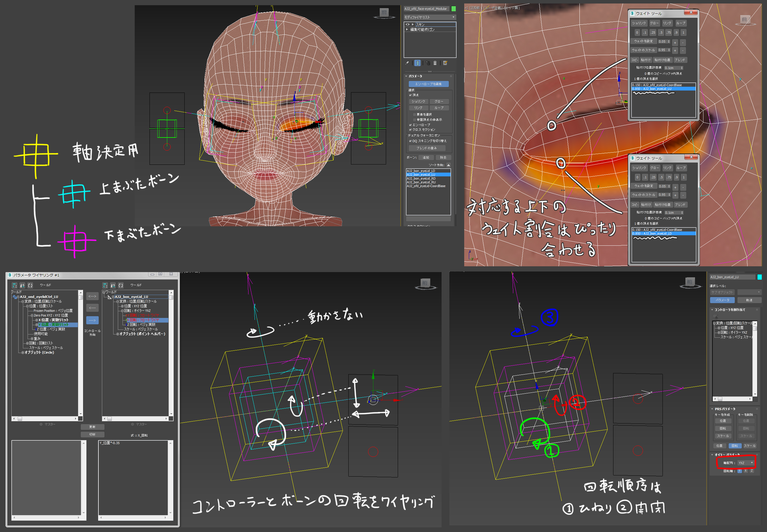Click the left pane refresh tree icon in Parameter Wiring

point(30,285)
